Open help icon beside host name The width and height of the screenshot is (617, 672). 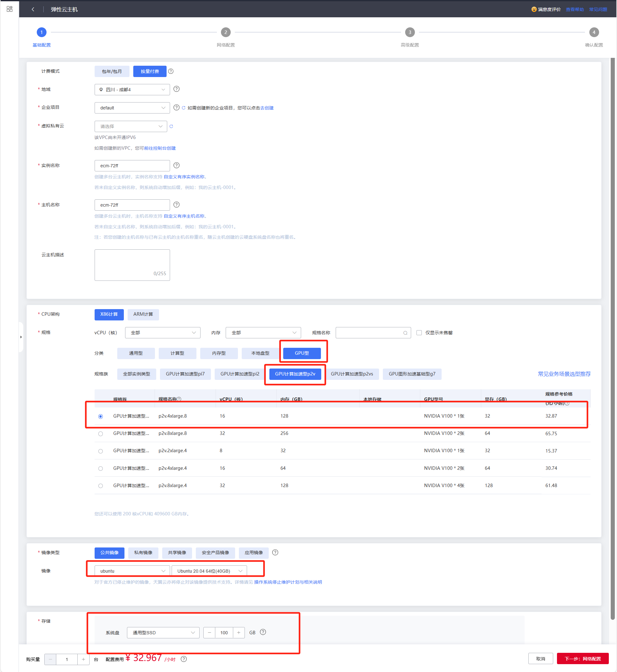click(x=177, y=205)
